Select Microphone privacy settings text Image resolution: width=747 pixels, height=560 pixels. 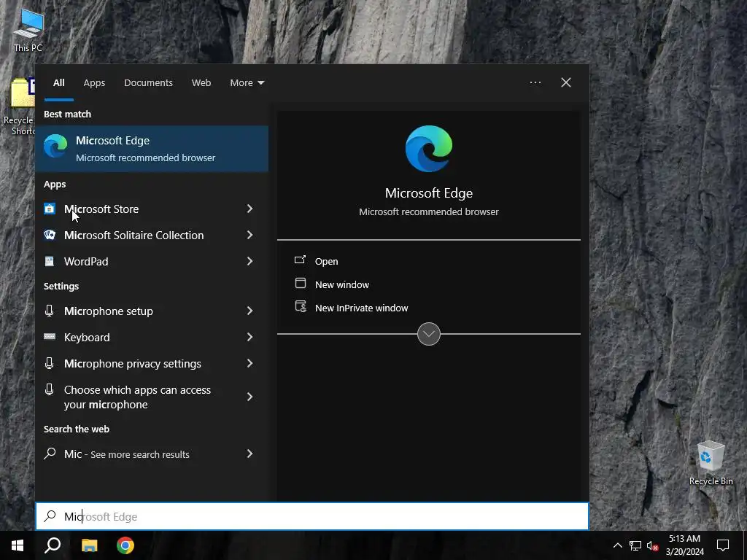pyautogui.click(x=133, y=363)
